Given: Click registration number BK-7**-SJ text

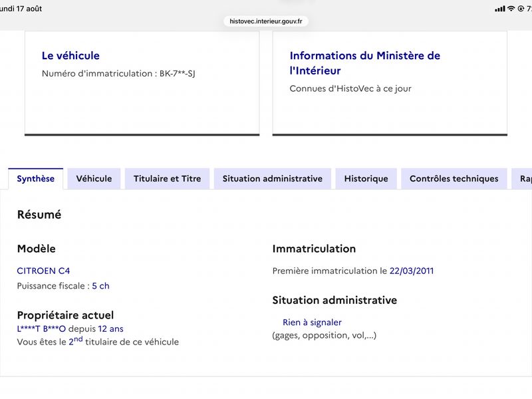Looking at the screenshot, I should pyautogui.click(x=177, y=74).
